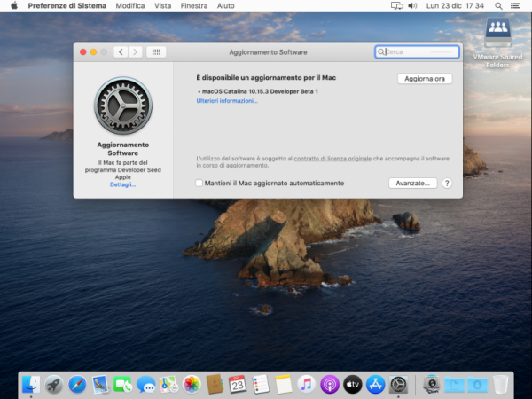Open Reminders from the Dock
The width and height of the screenshot is (532, 399).
tap(261, 385)
